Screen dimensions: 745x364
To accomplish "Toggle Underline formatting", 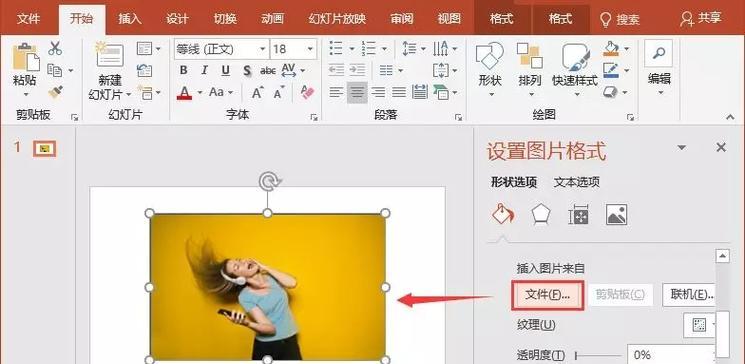I will pos(226,70).
